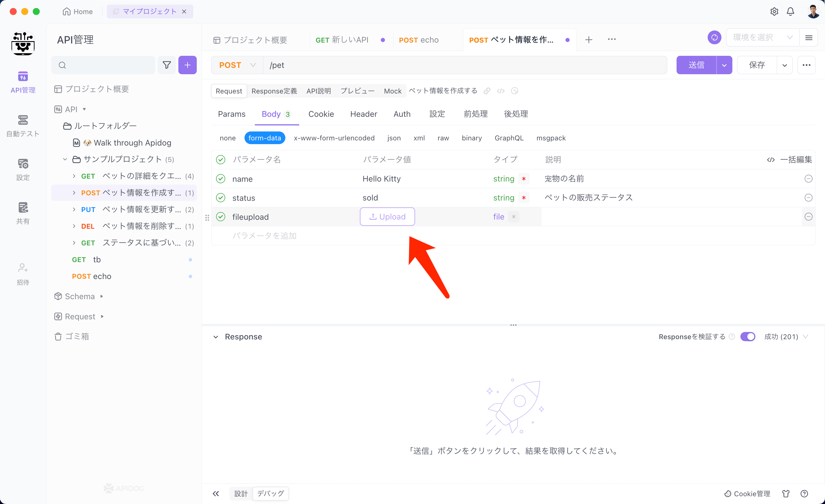Remove the name parameter row
The height and width of the screenshot is (504, 825).
coord(808,179)
